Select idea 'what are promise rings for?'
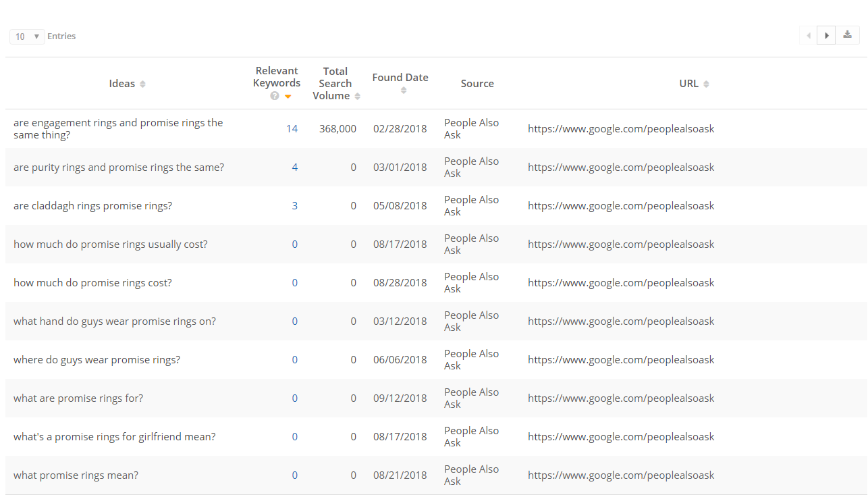868x495 pixels. pyautogui.click(x=78, y=398)
